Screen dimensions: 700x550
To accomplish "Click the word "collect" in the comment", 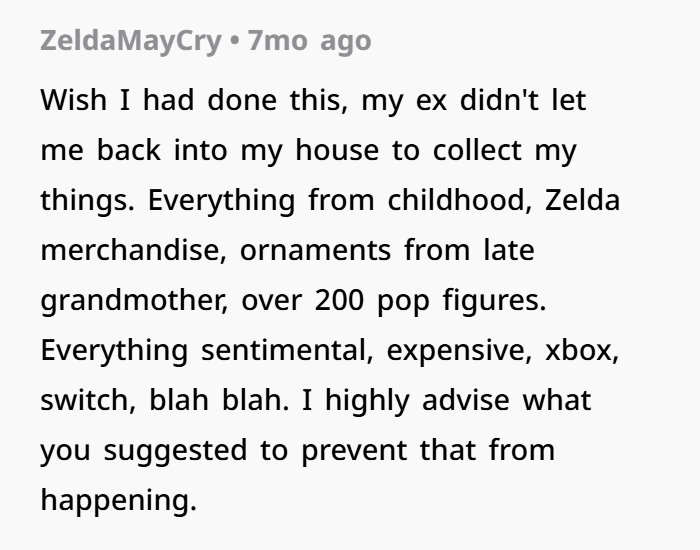I will tap(477, 150).
